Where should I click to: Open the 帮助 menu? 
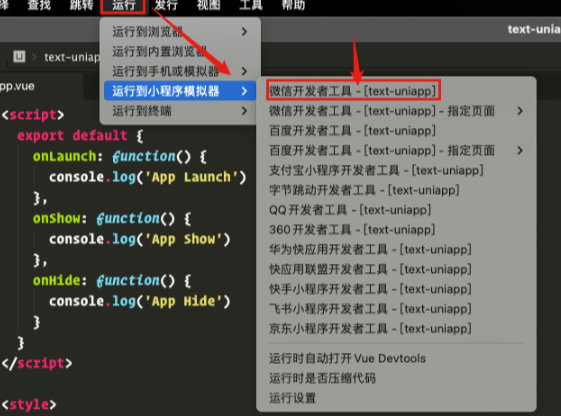pyautogui.click(x=293, y=5)
